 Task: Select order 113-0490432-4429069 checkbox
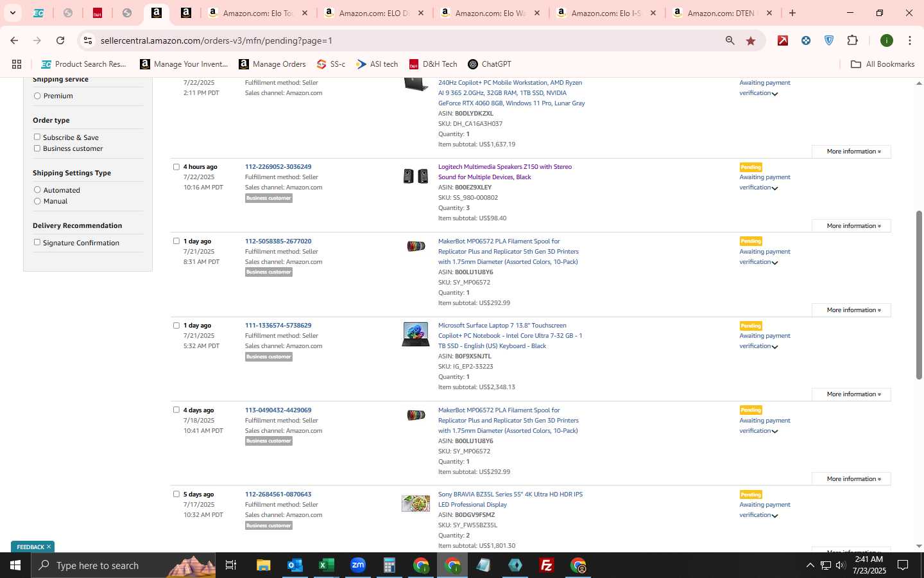tap(176, 410)
